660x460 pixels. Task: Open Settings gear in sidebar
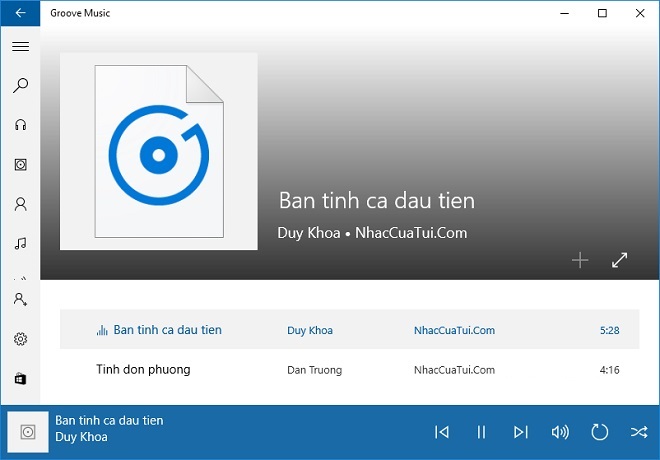(20, 339)
